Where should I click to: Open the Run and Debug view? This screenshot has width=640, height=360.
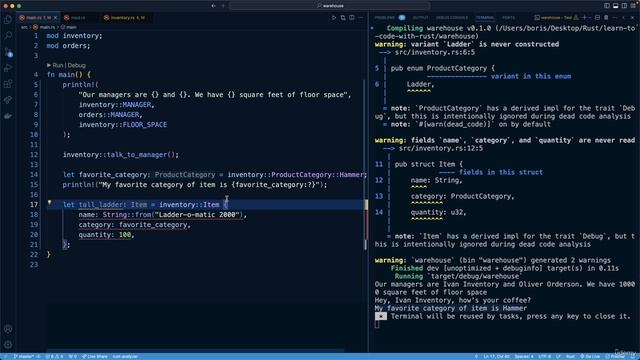click(x=8, y=68)
